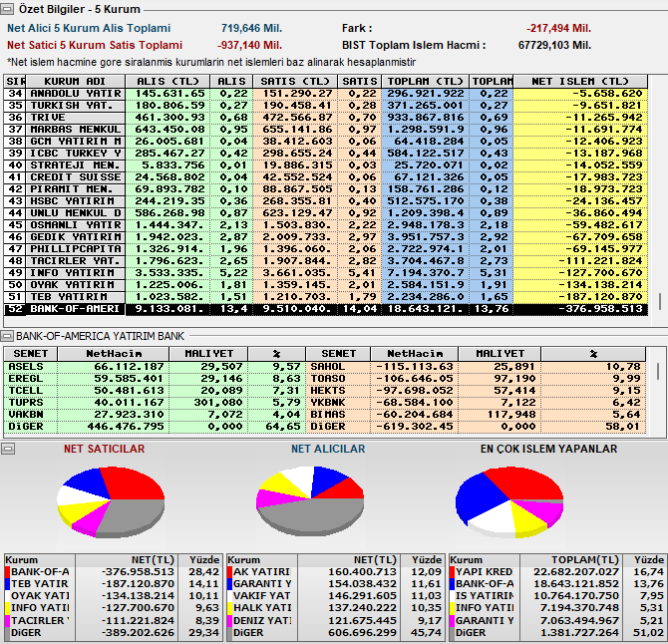Click red swatch beside AK YATIRI legend entry
The width and height of the screenshot is (668, 644).
tap(230, 572)
